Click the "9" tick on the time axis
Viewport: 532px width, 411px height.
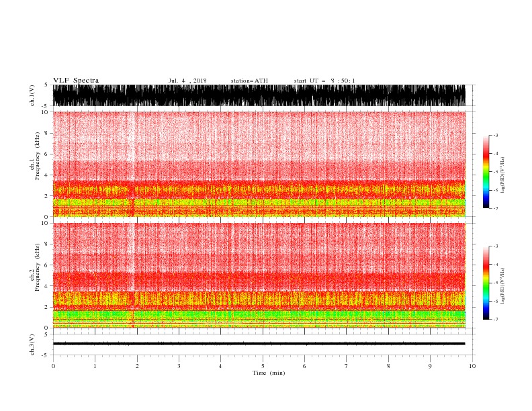pyautogui.click(x=430, y=366)
